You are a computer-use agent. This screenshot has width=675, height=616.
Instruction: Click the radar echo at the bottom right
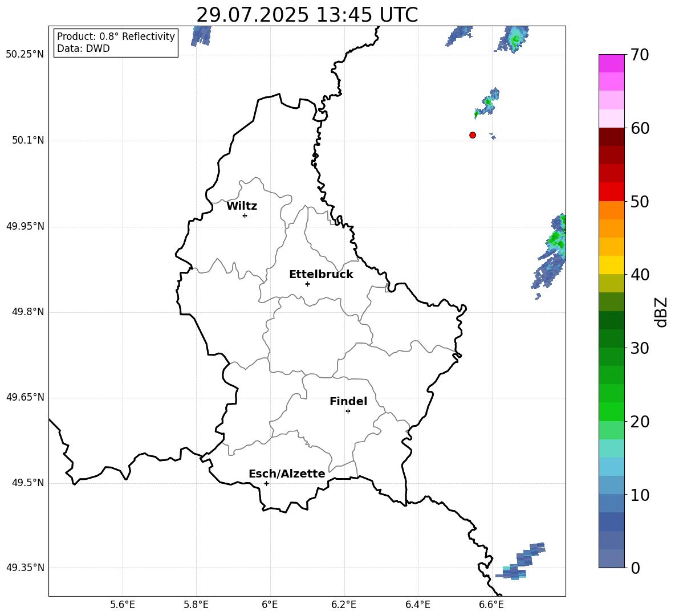[521, 562]
